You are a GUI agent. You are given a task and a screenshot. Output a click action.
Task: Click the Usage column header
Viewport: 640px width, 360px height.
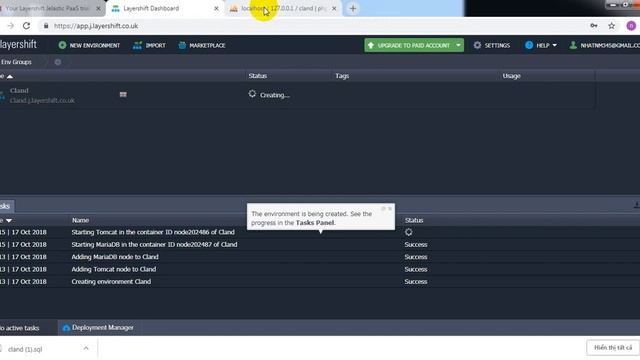click(x=511, y=76)
